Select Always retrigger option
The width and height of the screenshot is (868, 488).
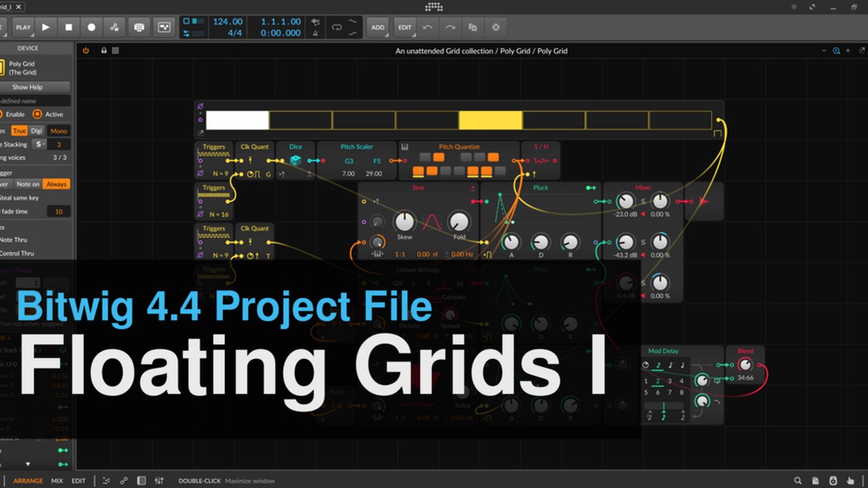point(56,184)
